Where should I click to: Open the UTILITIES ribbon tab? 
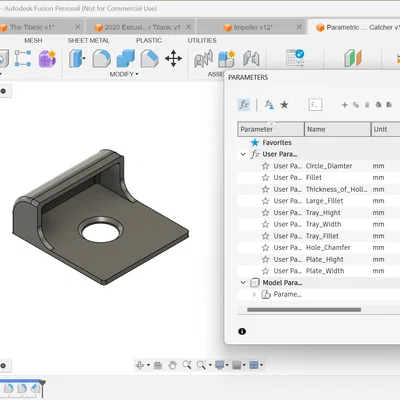point(202,40)
